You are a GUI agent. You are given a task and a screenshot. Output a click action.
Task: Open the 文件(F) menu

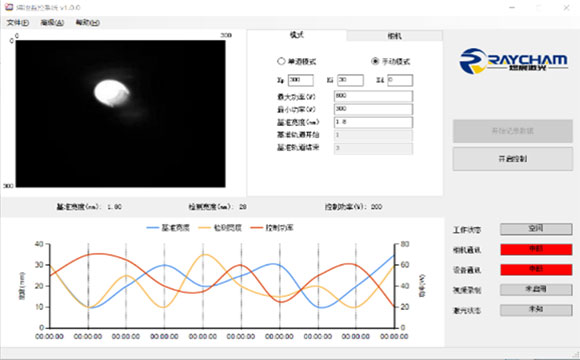(17, 23)
